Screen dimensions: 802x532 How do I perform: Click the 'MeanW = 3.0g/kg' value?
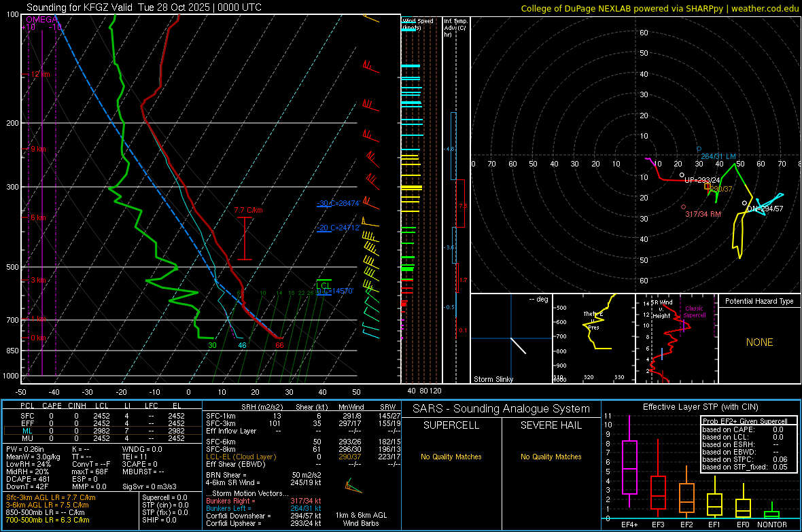[x=33, y=457]
